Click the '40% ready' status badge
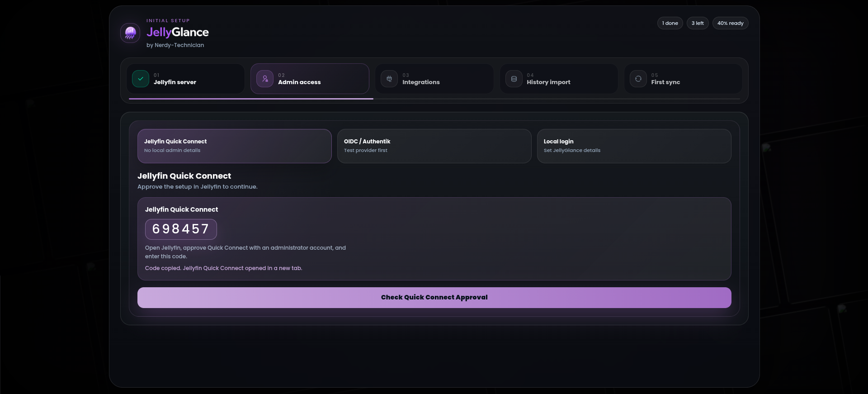The image size is (868, 394). click(731, 23)
